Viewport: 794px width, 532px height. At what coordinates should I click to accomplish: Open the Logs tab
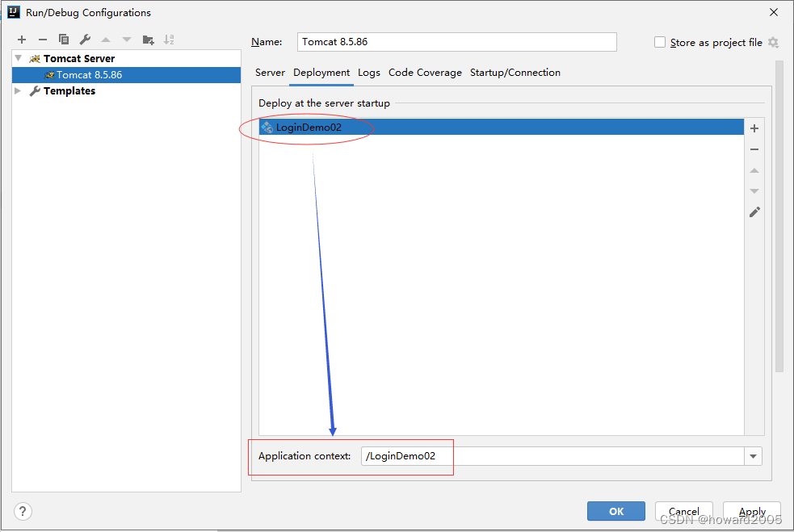368,73
